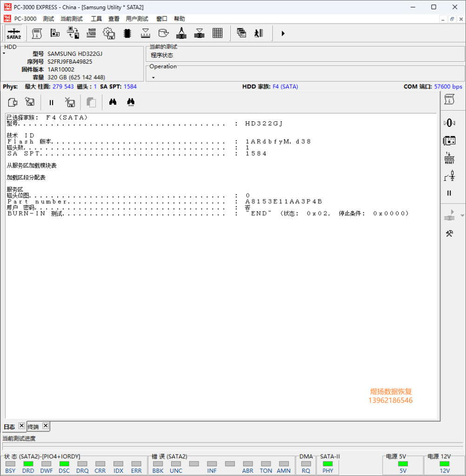
Task: Click the triangle-over-ruler toolbar icon
Action: (x=145, y=33)
